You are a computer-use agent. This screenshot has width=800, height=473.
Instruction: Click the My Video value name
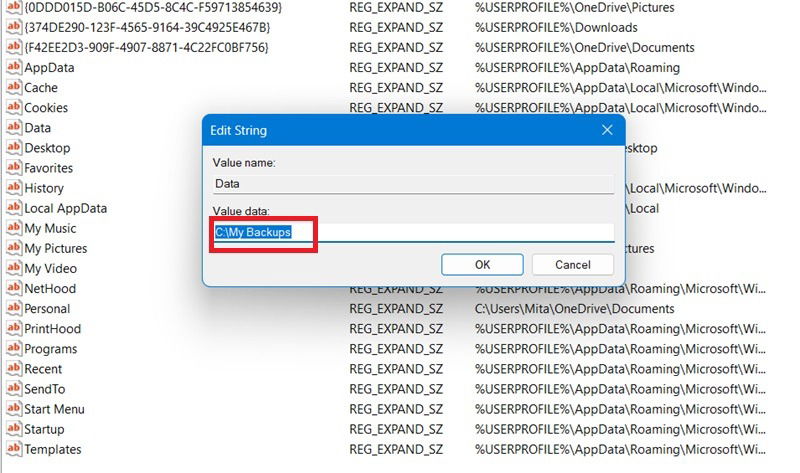pos(51,268)
